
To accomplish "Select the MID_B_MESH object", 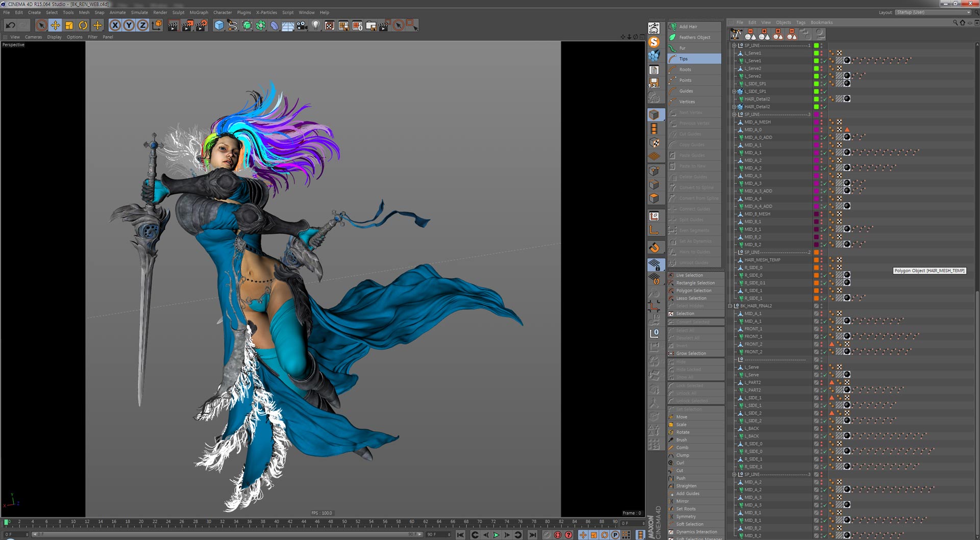I will click(x=757, y=214).
